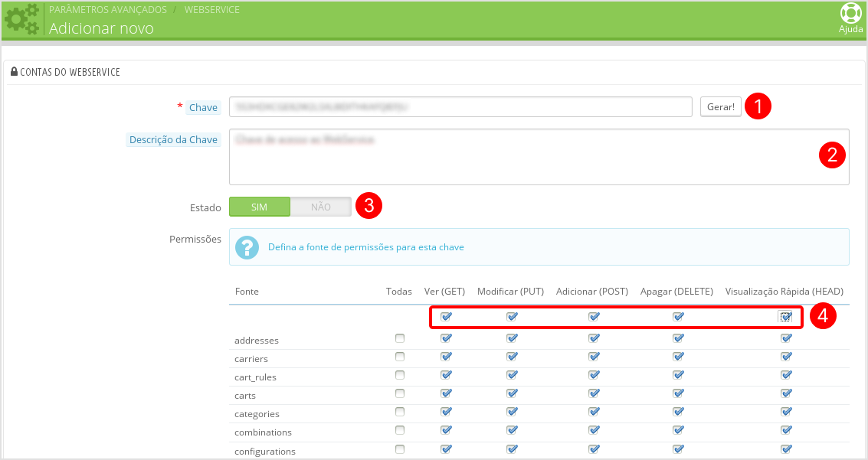The width and height of the screenshot is (868, 460).
Task: Click the gears settings icon in header
Action: (22, 19)
